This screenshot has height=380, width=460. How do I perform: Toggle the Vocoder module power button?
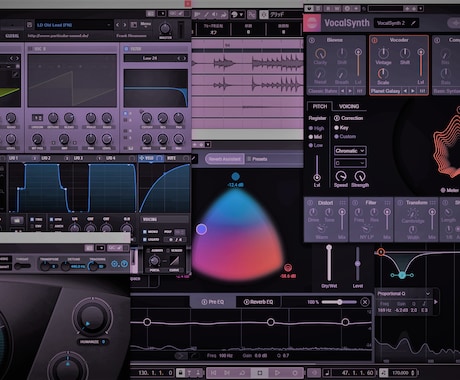click(x=374, y=40)
